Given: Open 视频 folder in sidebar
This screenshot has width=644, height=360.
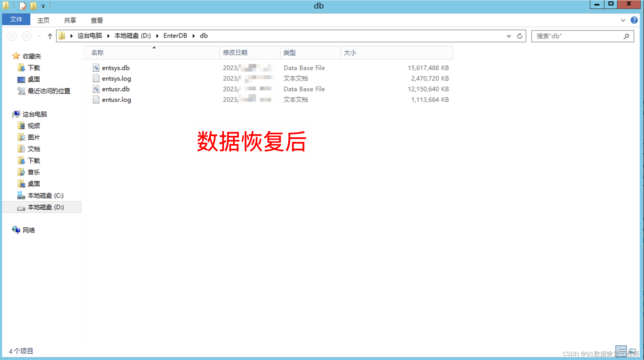Looking at the screenshot, I should pos(34,126).
